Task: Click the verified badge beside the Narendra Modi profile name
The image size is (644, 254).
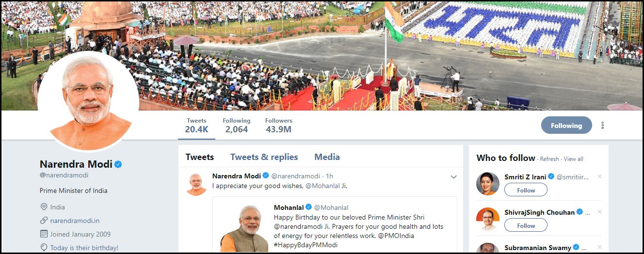Action: click(x=118, y=164)
